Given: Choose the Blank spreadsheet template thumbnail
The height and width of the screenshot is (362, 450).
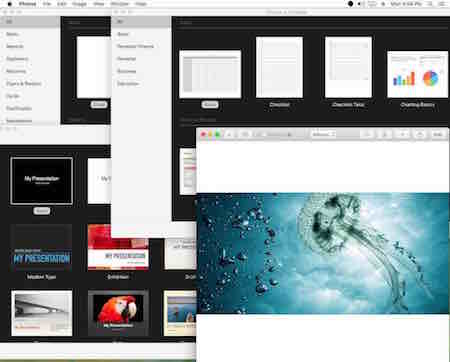Looking at the screenshot, I should pyautogui.click(x=210, y=74).
